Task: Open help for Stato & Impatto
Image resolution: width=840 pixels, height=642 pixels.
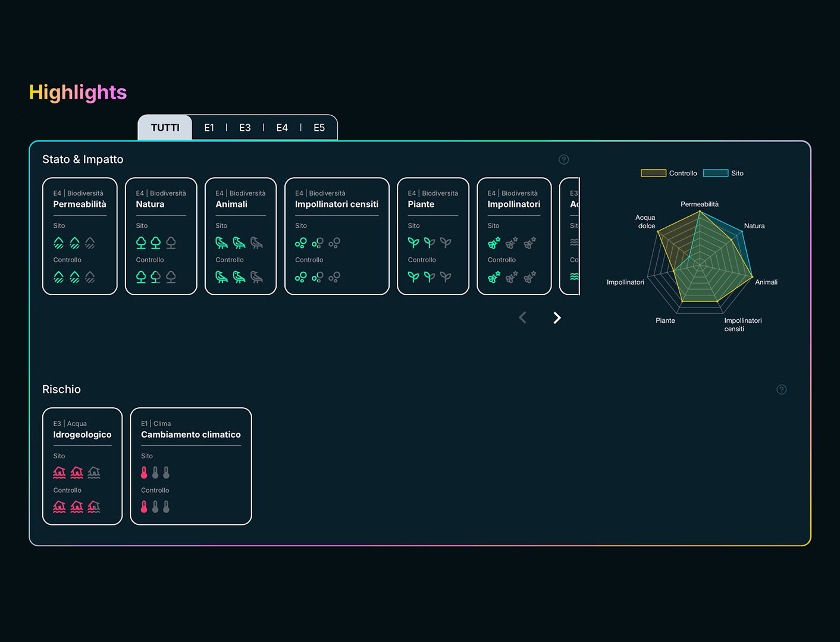Action: tap(564, 159)
